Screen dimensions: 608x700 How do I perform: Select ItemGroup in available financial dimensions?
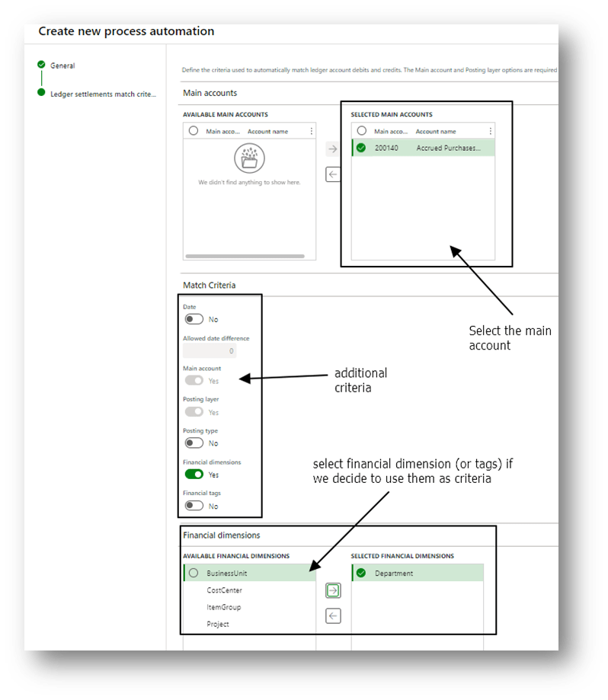224,607
